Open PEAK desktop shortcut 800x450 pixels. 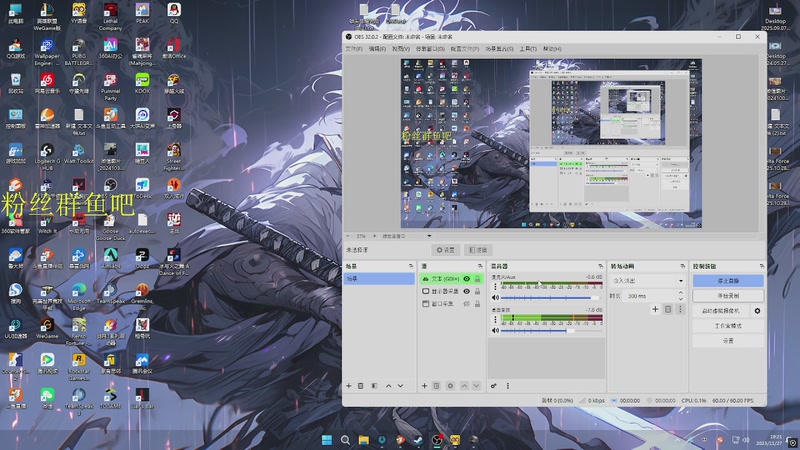click(x=142, y=14)
